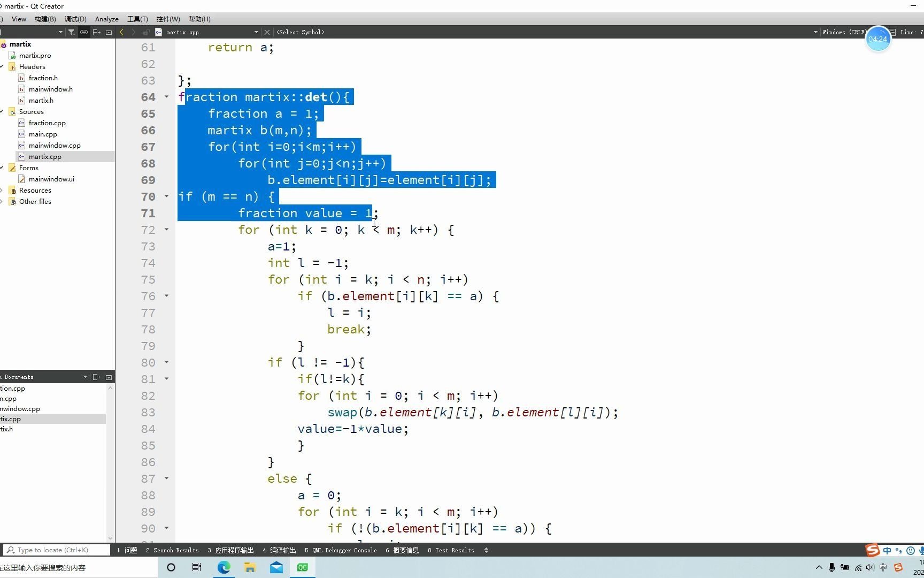Toggle the document lock icon in the toolbar
The height and width of the screenshot is (578, 924).
click(x=146, y=32)
